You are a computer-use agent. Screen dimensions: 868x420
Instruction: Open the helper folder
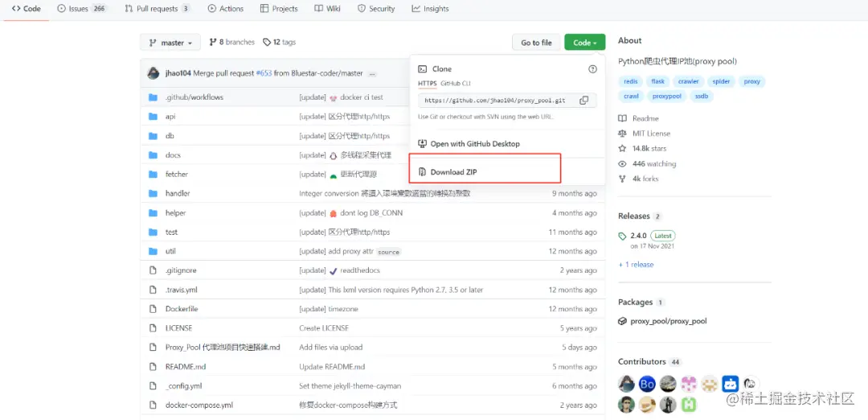pyautogui.click(x=175, y=212)
